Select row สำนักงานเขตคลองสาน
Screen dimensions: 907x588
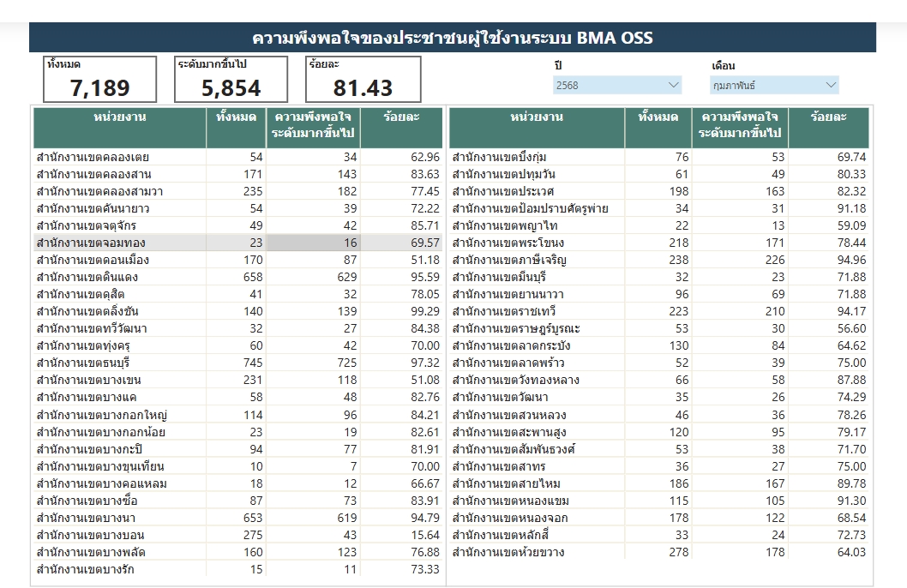(x=237, y=174)
